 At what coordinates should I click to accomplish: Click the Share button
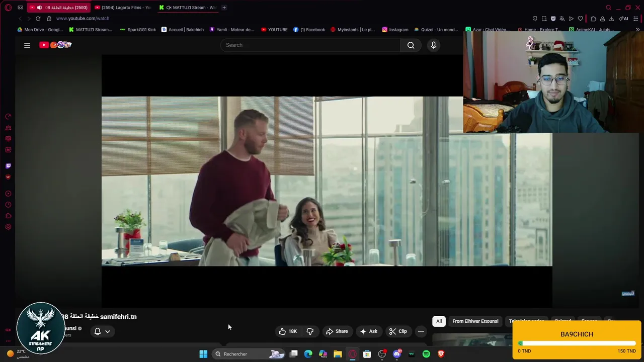click(x=337, y=331)
